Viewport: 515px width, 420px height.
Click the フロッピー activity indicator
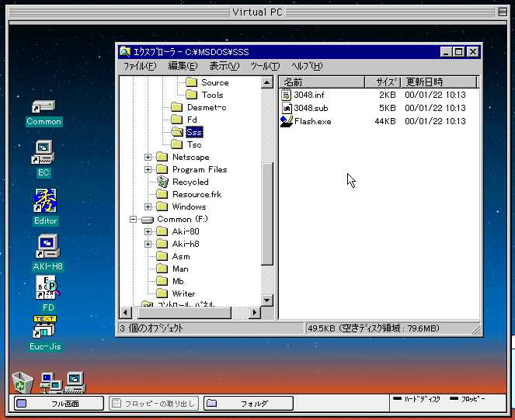click(468, 399)
